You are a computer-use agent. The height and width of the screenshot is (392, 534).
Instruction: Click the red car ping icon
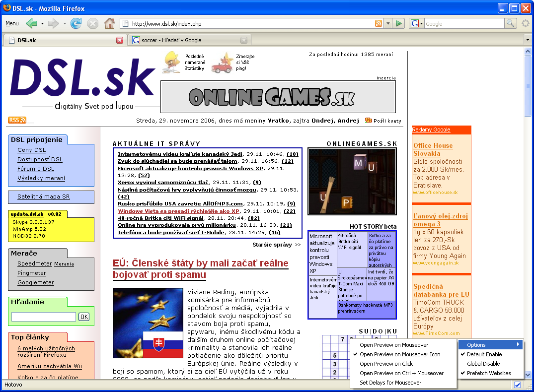tap(222, 63)
